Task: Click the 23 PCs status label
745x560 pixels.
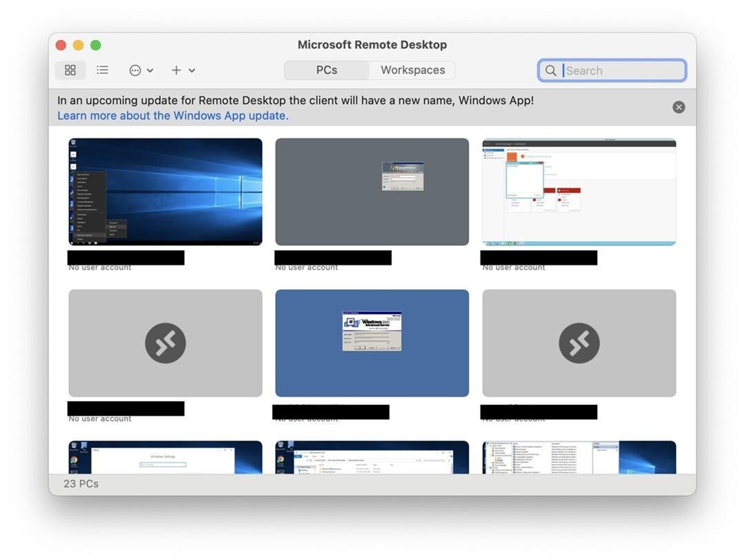Action: tap(80, 483)
